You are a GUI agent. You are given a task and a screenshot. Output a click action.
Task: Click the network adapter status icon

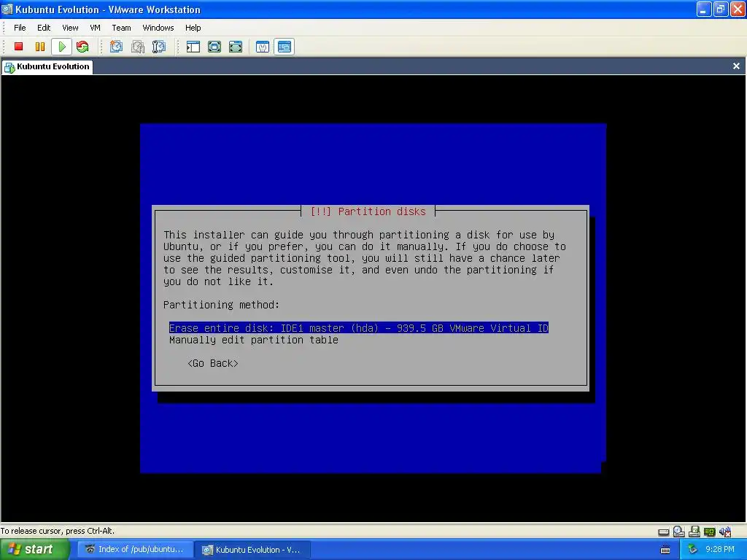[x=709, y=532]
